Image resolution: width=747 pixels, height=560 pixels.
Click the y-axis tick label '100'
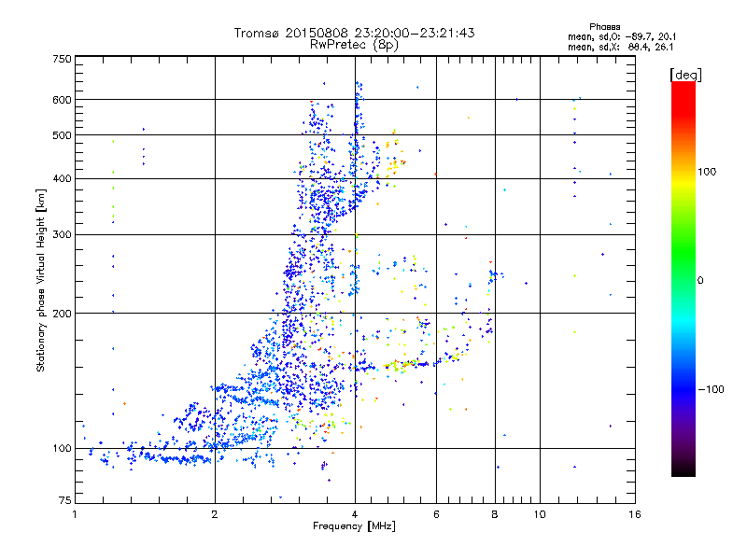point(62,448)
